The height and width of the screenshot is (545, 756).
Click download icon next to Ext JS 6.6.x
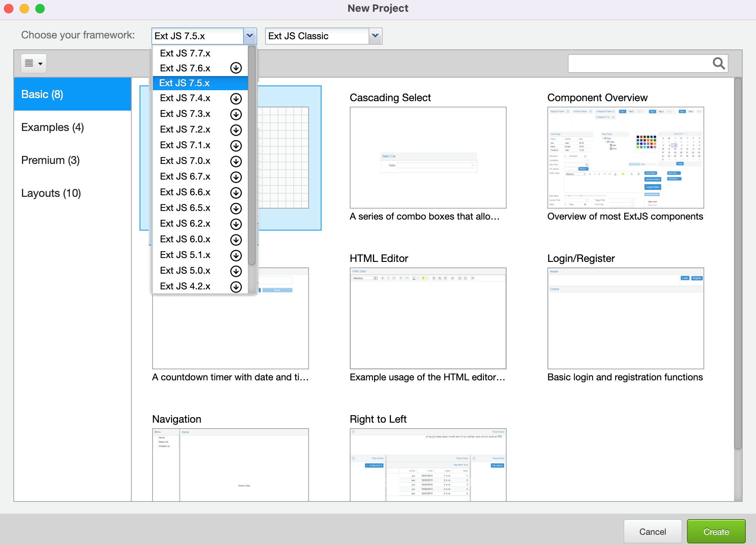tap(236, 193)
